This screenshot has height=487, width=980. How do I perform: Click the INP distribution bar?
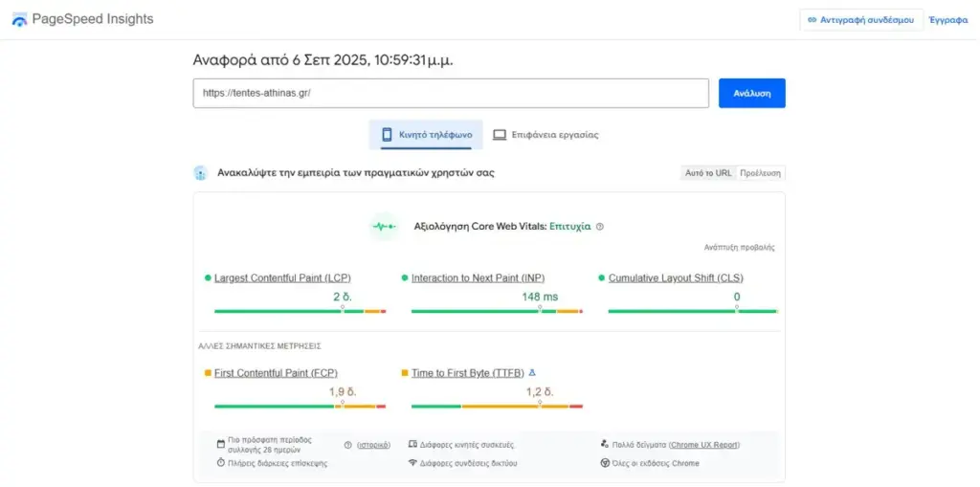[497, 311]
